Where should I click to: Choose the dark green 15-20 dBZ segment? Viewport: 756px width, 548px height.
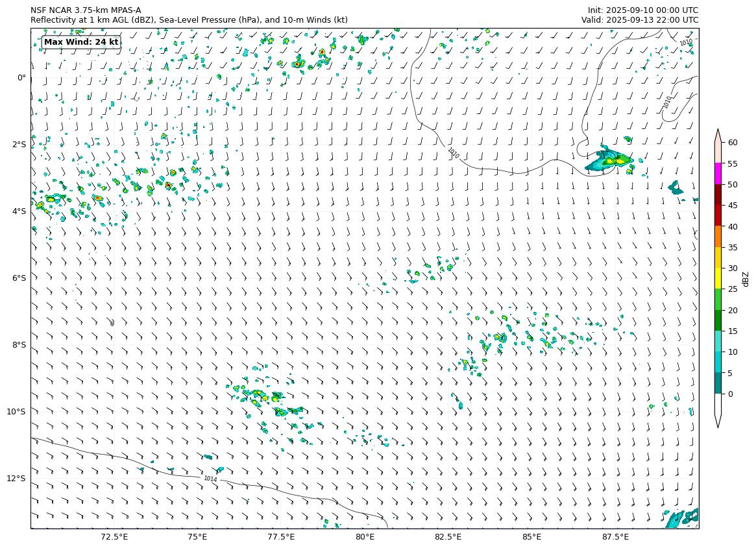[718, 320]
